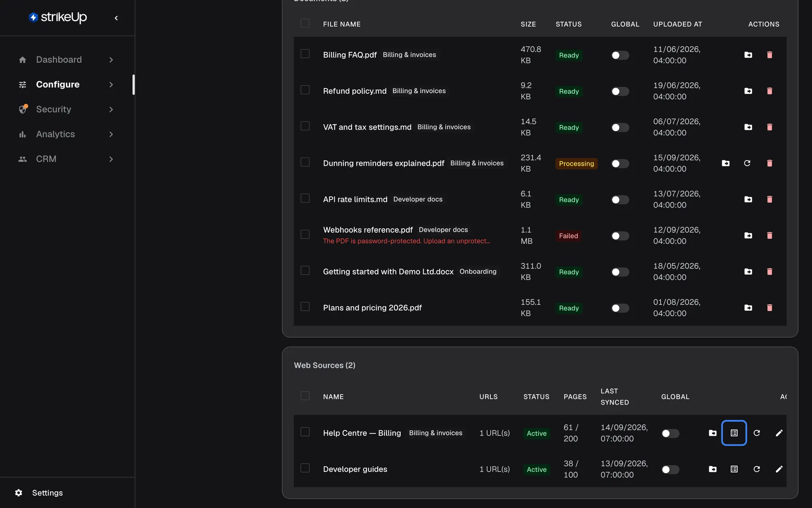Check the Help Centre — Billing row checkbox

(x=305, y=432)
